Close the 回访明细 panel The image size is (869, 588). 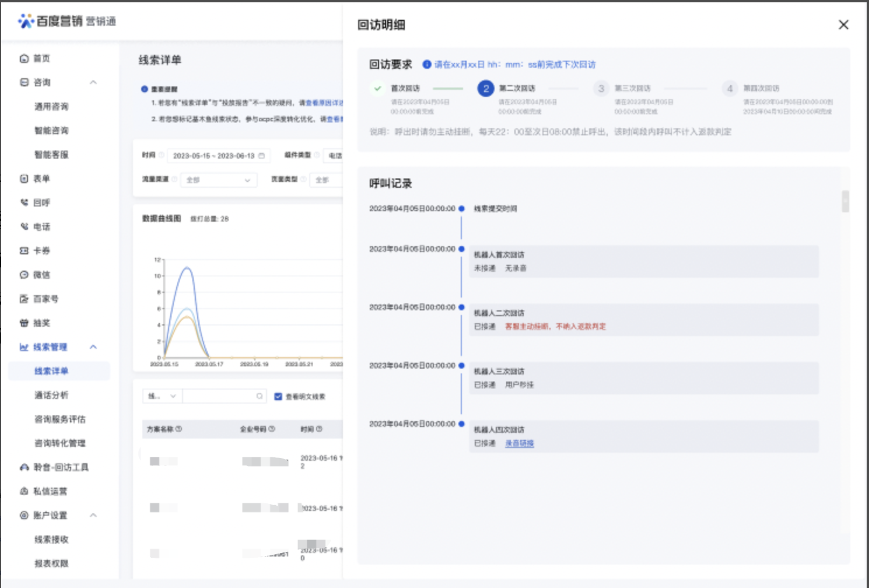pyautogui.click(x=843, y=24)
